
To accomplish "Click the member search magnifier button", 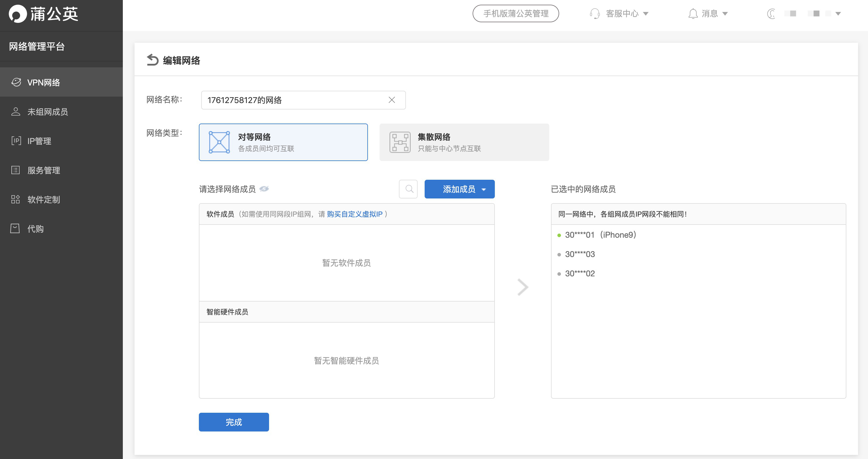I will (408, 189).
